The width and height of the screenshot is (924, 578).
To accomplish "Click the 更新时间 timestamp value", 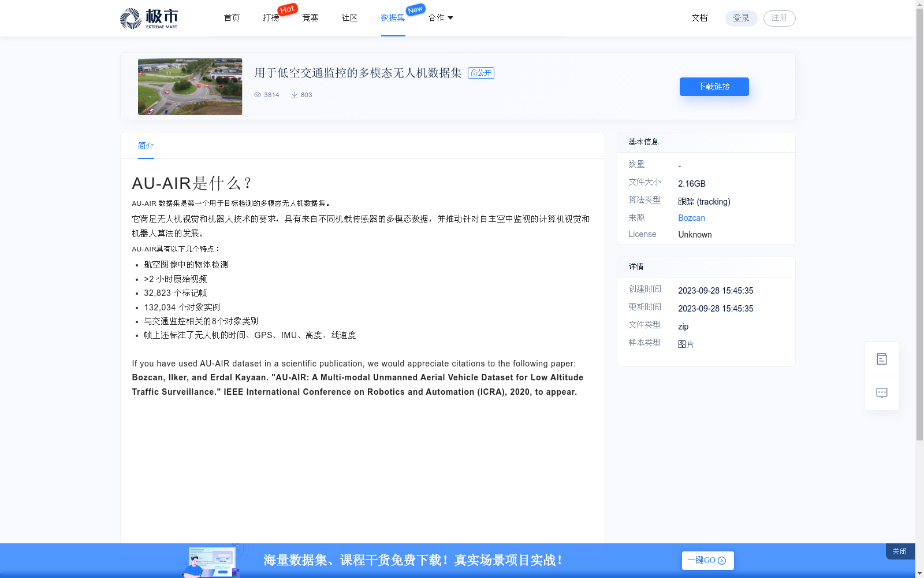I will click(x=716, y=309).
